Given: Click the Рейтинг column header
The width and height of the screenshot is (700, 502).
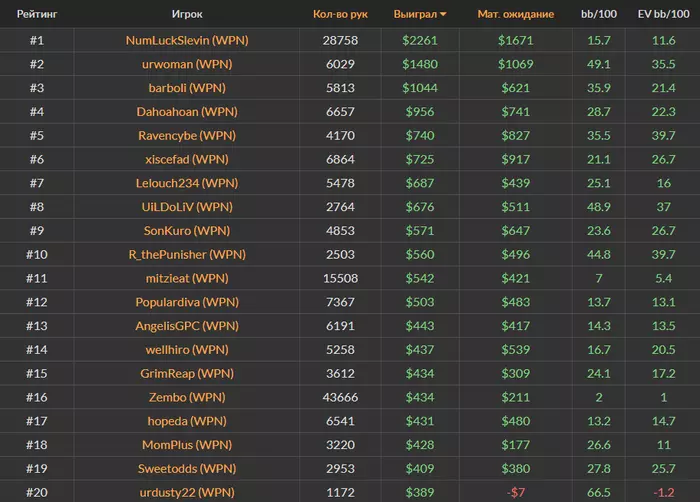Looking at the screenshot, I should 37,14.
